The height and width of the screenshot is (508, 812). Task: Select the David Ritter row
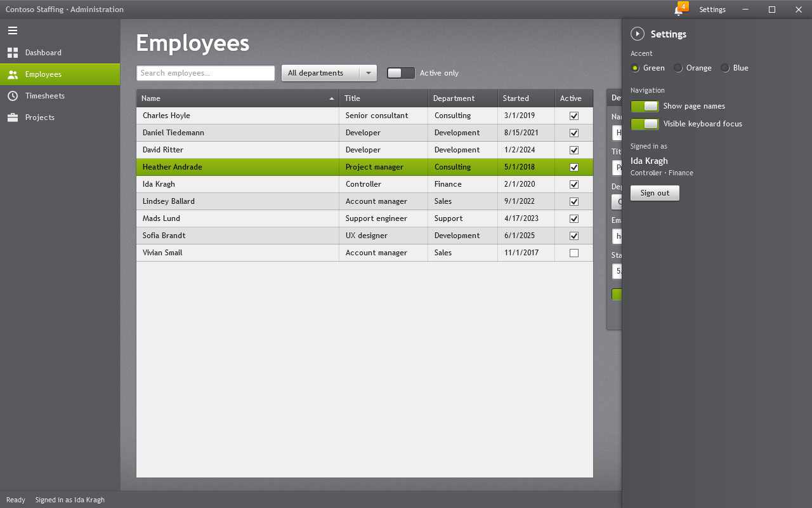365,150
